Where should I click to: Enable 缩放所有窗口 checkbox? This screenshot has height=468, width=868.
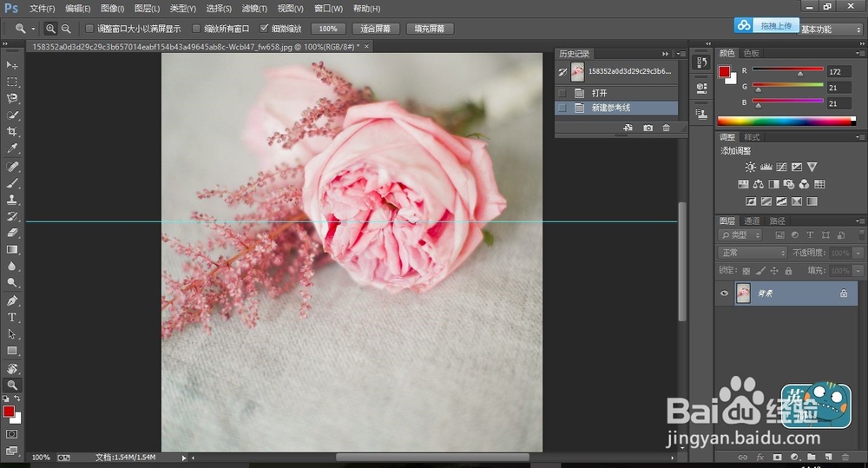pos(196,29)
